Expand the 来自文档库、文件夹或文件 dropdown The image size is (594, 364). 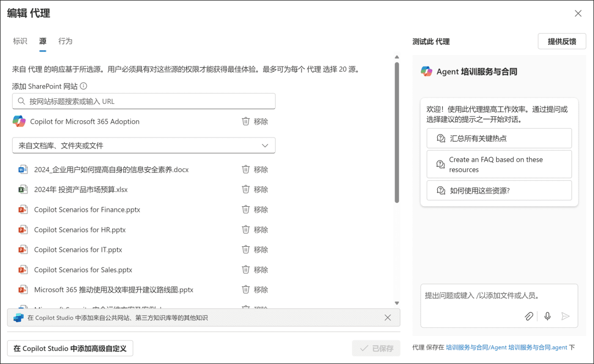(144, 146)
